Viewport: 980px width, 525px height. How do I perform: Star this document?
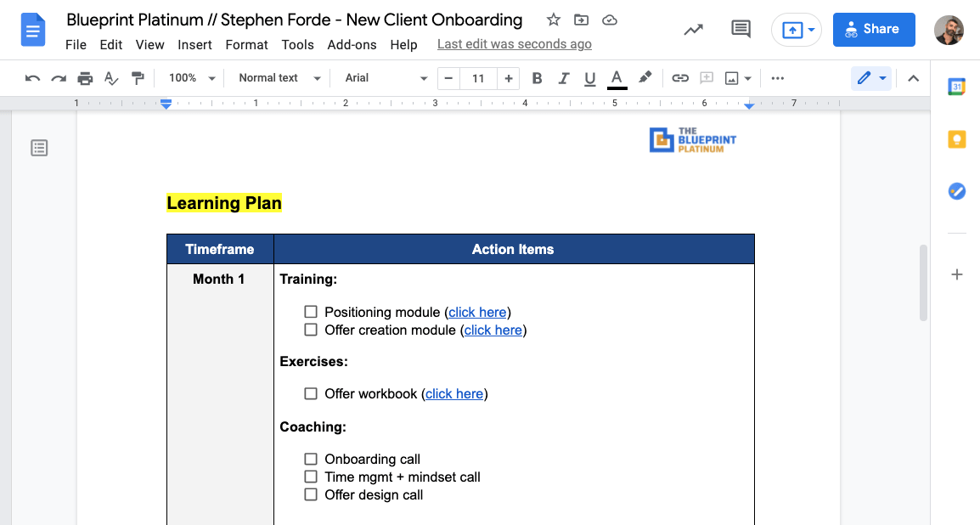point(553,20)
